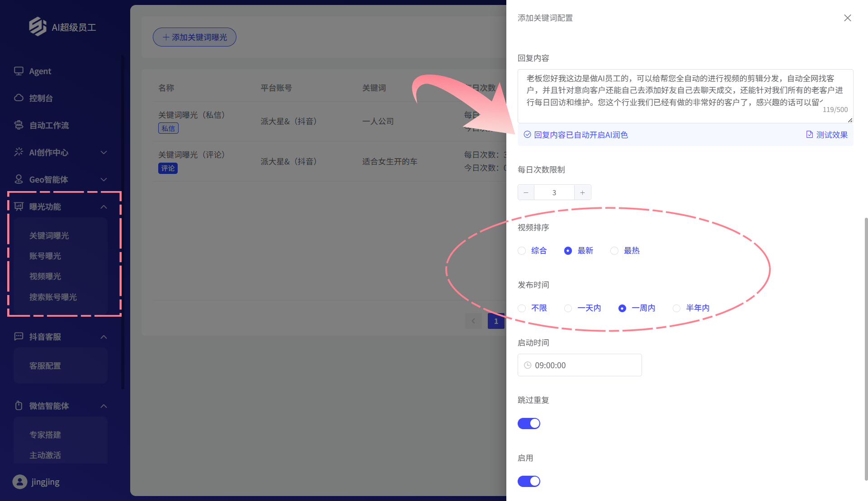Screen dimensions: 868x501
Task: Click the AI创作中心 sparkle icon
Action: pos(19,152)
